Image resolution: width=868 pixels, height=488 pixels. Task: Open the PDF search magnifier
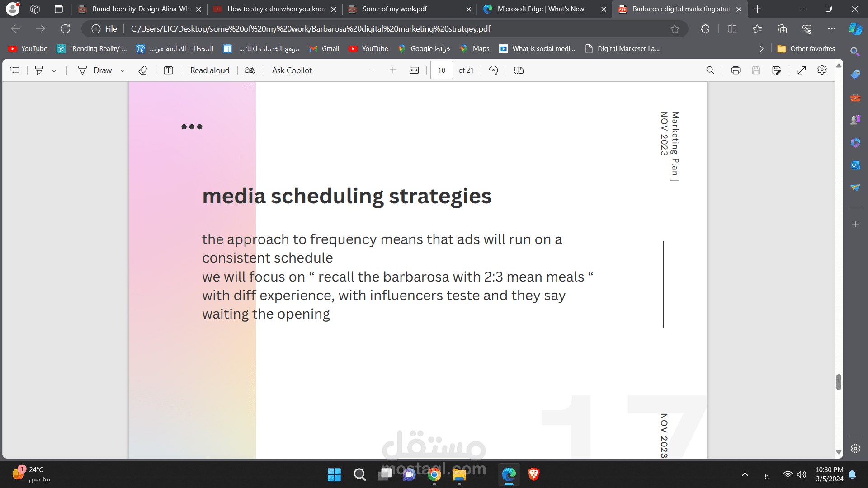(x=710, y=70)
